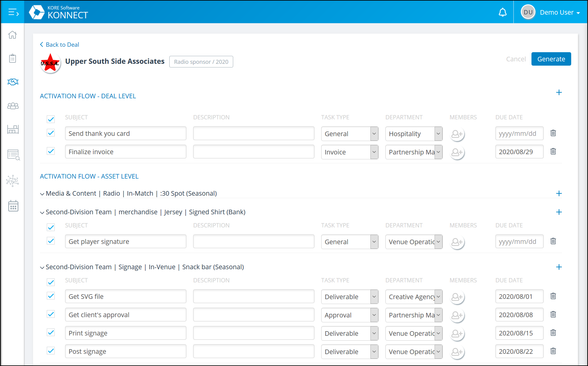Open Approval task type dropdown
This screenshot has height=366, width=588.
coord(350,315)
